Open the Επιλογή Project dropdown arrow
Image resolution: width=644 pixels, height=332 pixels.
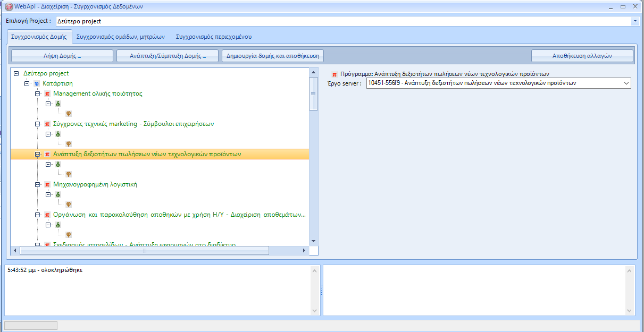[635, 21]
